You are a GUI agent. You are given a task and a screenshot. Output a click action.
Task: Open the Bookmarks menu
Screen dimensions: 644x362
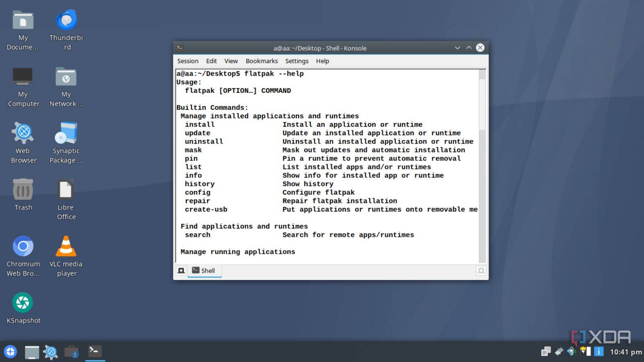tap(262, 61)
